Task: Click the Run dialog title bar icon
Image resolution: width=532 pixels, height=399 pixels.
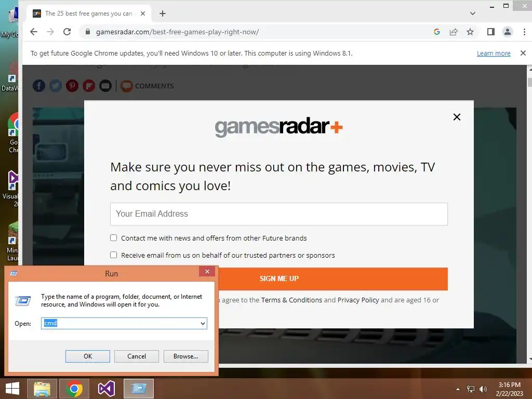Action: click(x=14, y=273)
